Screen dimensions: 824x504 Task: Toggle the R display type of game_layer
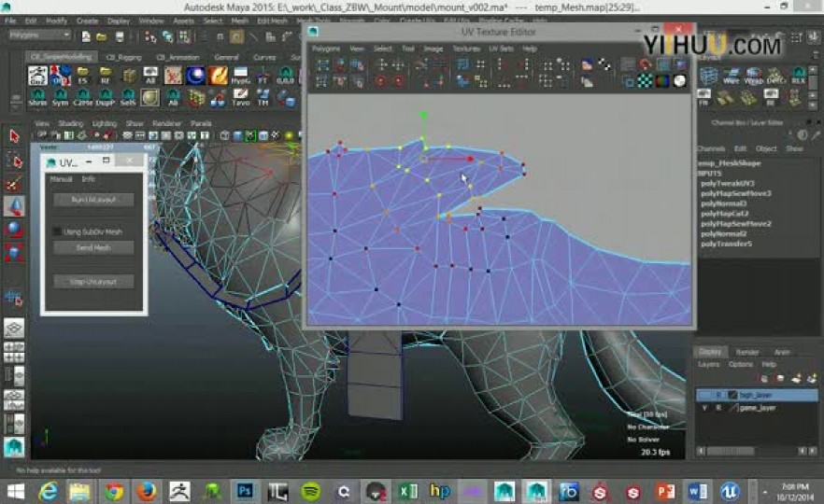coord(718,408)
